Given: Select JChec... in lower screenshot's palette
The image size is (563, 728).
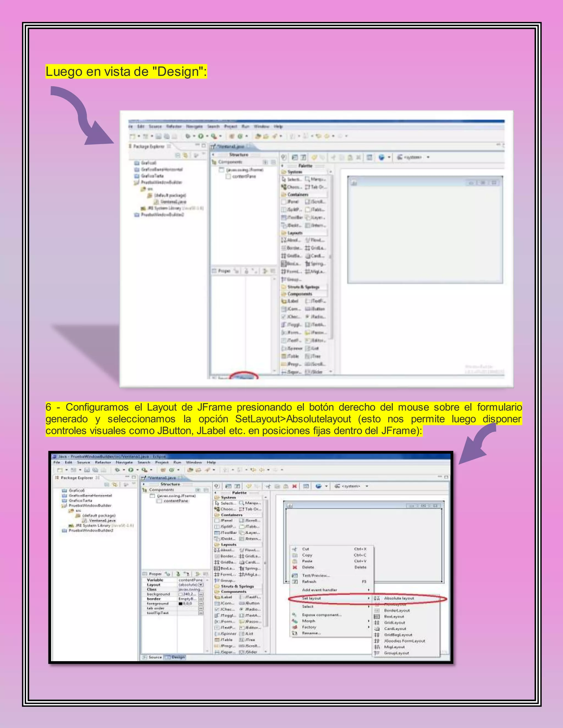Looking at the screenshot, I should tap(225, 609).
